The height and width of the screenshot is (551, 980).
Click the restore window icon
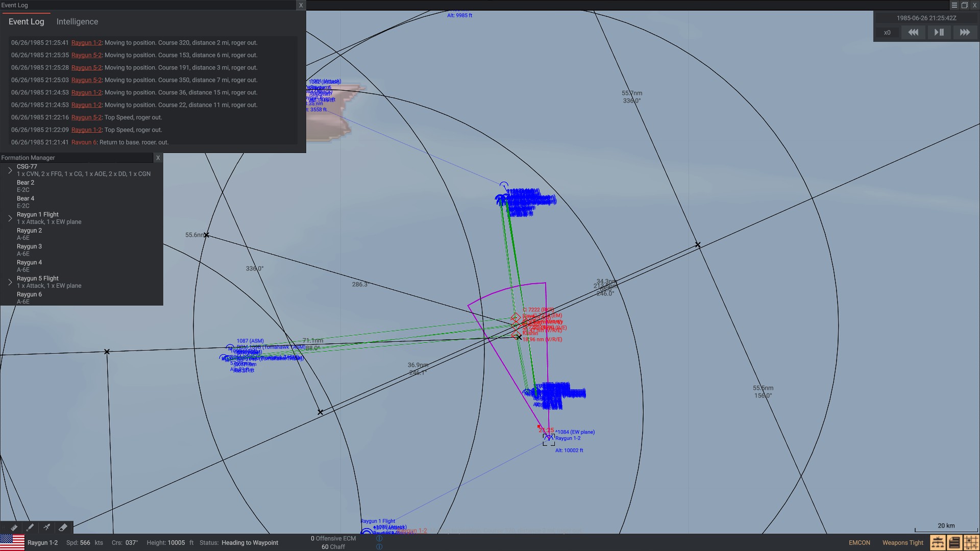pos(964,5)
